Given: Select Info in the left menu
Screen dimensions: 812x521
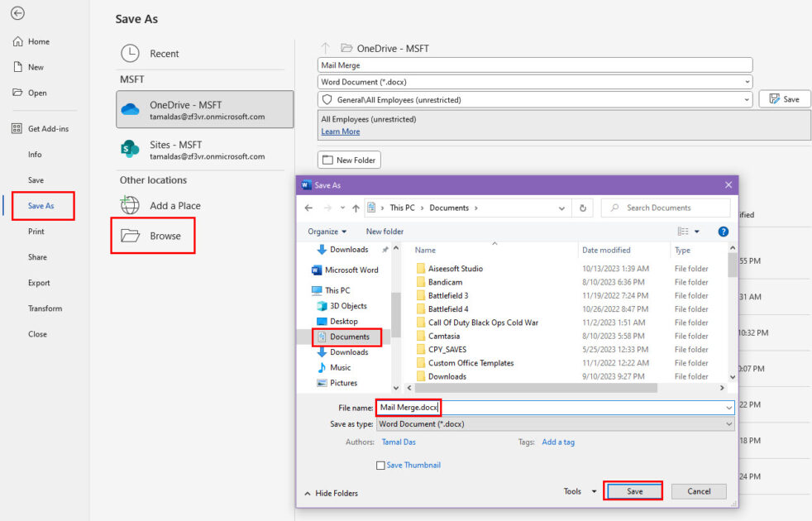Looking at the screenshot, I should (35, 155).
